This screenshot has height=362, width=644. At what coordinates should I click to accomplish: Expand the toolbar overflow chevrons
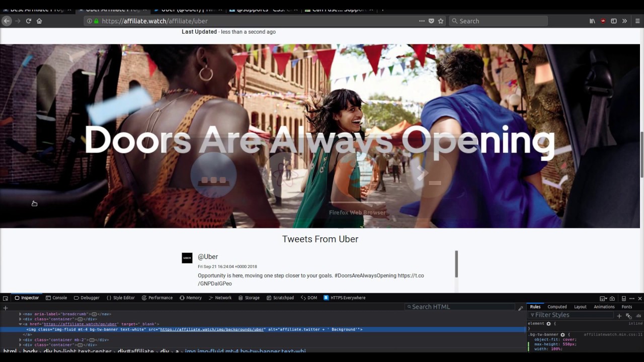[624, 21]
